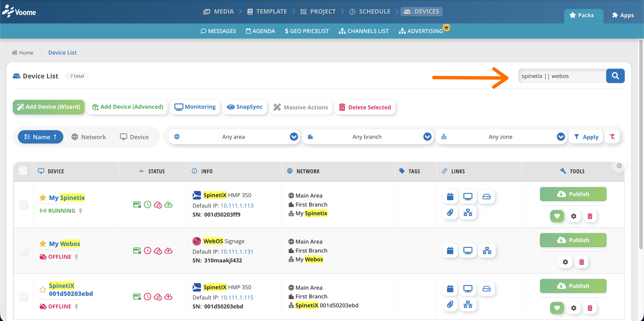The width and height of the screenshot is (644, 321).
Task: Open GEO PRICELIST
Action: 307,31
